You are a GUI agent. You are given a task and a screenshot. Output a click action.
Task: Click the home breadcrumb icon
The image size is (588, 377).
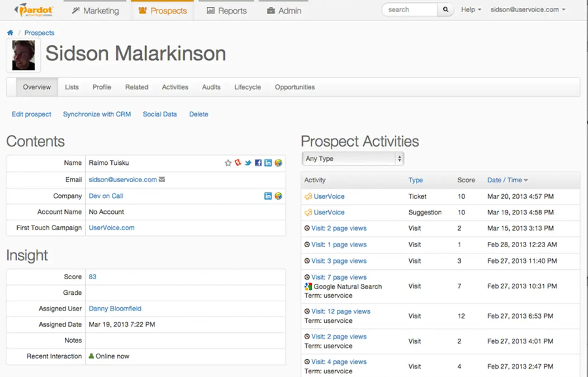coord(10,33)
